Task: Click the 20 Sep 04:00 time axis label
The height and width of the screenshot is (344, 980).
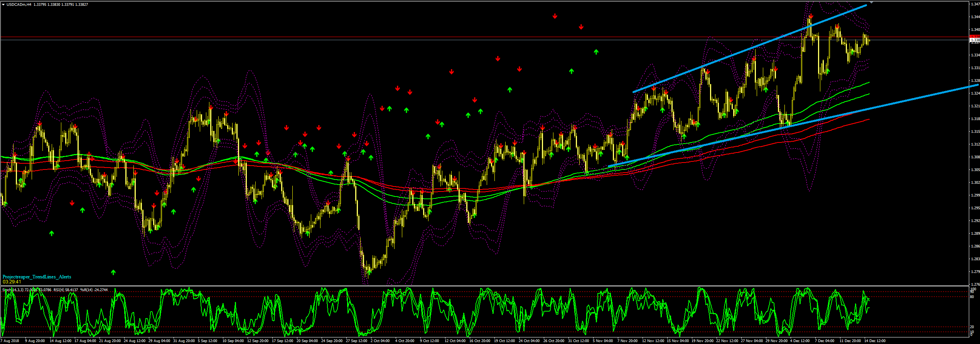Action: (x=307, y=341)
